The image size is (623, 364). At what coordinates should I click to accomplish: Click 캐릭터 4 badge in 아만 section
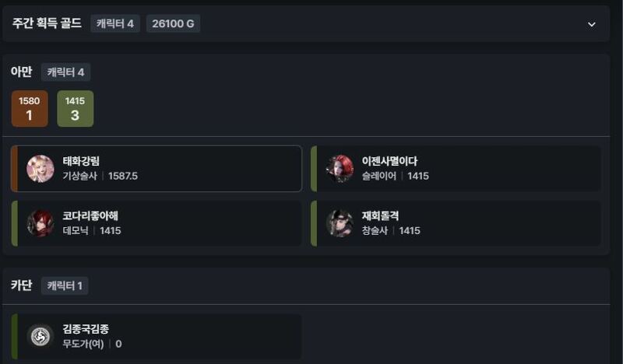click(x=65, y=72)
